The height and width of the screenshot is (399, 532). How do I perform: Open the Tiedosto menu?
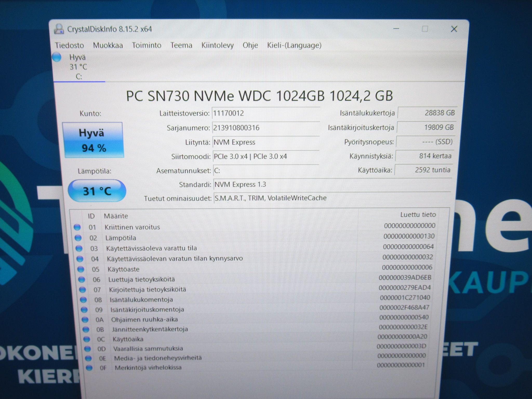(x=69, y=45)
